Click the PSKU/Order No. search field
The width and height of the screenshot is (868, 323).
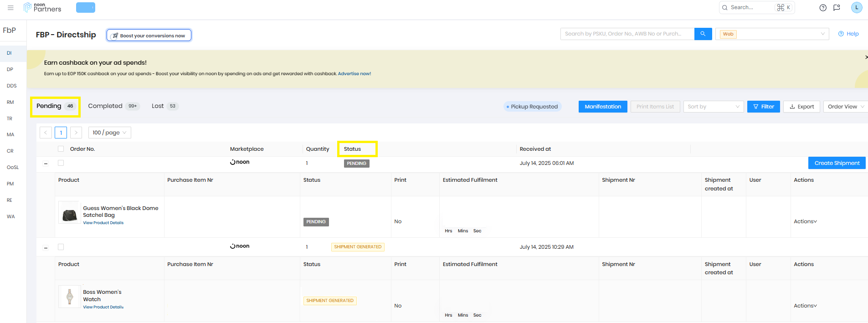coord(627,34)
